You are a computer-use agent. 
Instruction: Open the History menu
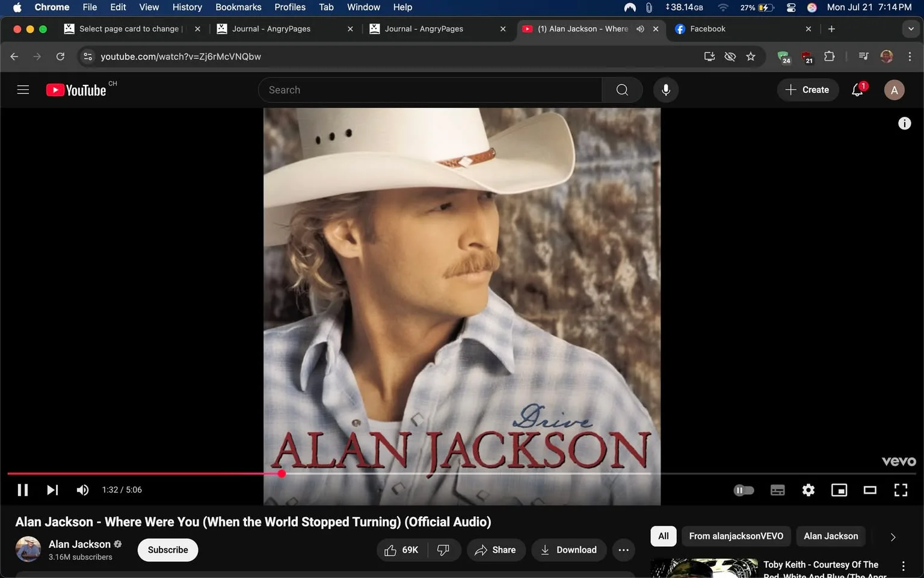point(187,7)
